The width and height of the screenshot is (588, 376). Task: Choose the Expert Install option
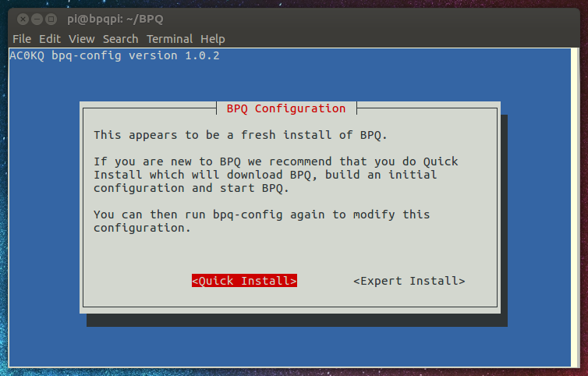[x=409, y=281]
